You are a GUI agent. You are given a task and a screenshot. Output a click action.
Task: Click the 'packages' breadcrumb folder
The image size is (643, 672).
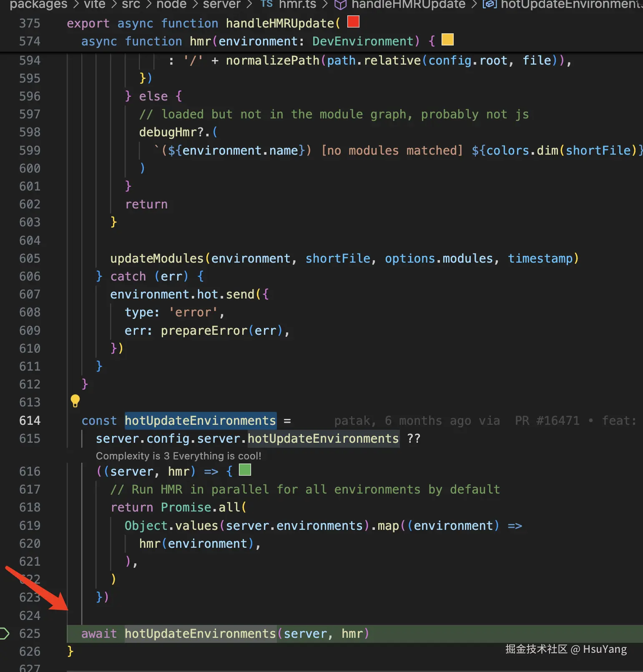tap(38, 5)
